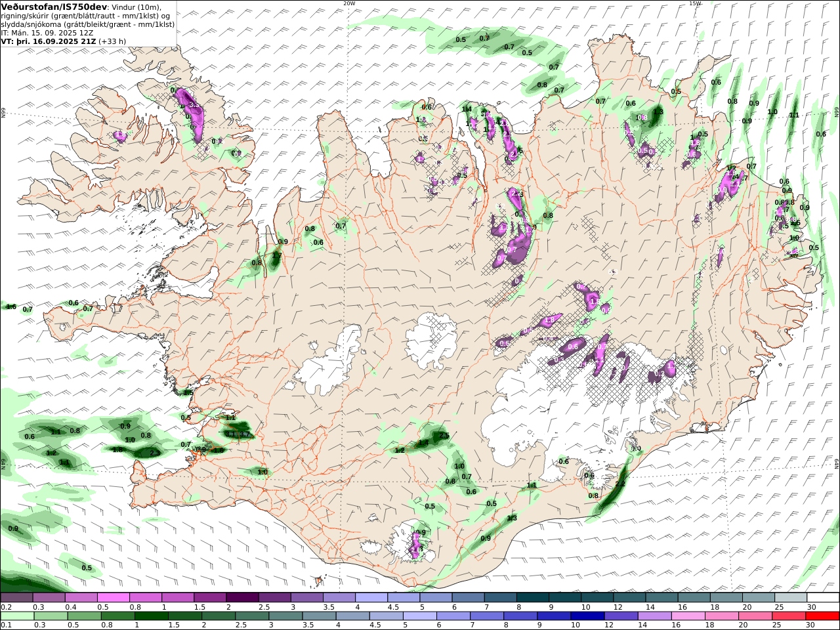840x630 pixels.
Task: Click the '15W' longitude label
Action: coord(694,3)
